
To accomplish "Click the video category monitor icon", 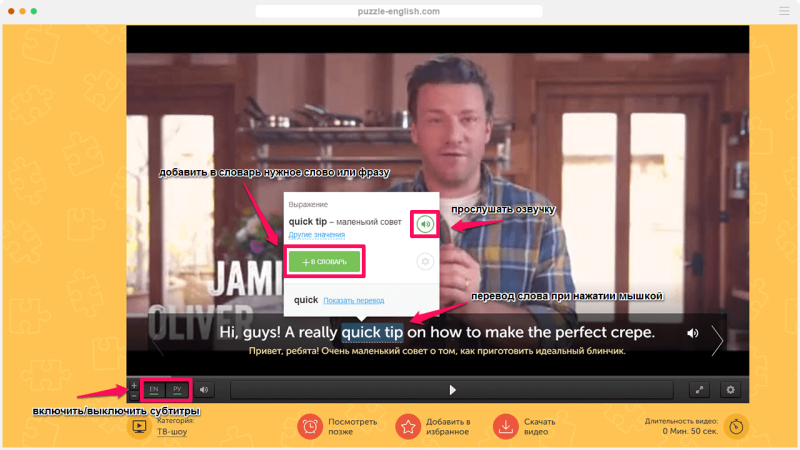I will click(139, 427).
